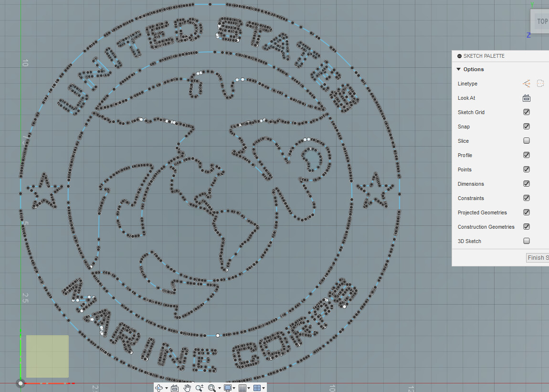Open Grid and Snaps settings icon
The height and width of the screenshot is (392, 549).
pos(243,388)
